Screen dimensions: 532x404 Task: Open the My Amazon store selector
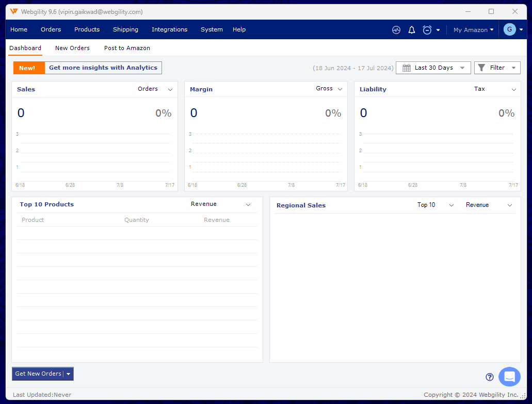(473, 30)
